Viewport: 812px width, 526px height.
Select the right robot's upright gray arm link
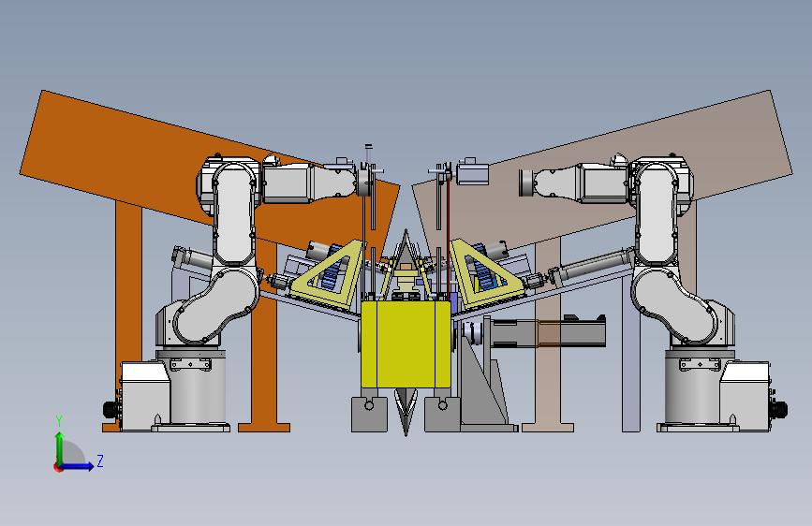pos(657,213)
